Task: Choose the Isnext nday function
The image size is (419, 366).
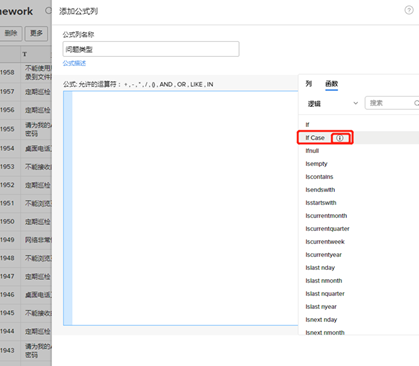Action: point(321,320)
